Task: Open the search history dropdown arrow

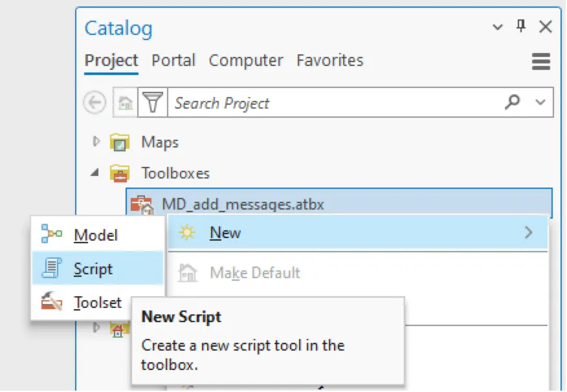Action: 539,102
